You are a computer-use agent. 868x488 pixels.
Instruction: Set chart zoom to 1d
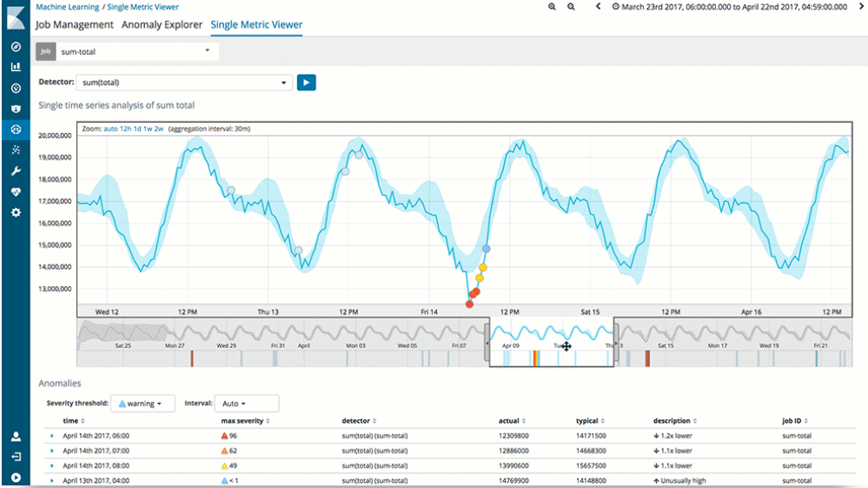[x=137, y=129]
